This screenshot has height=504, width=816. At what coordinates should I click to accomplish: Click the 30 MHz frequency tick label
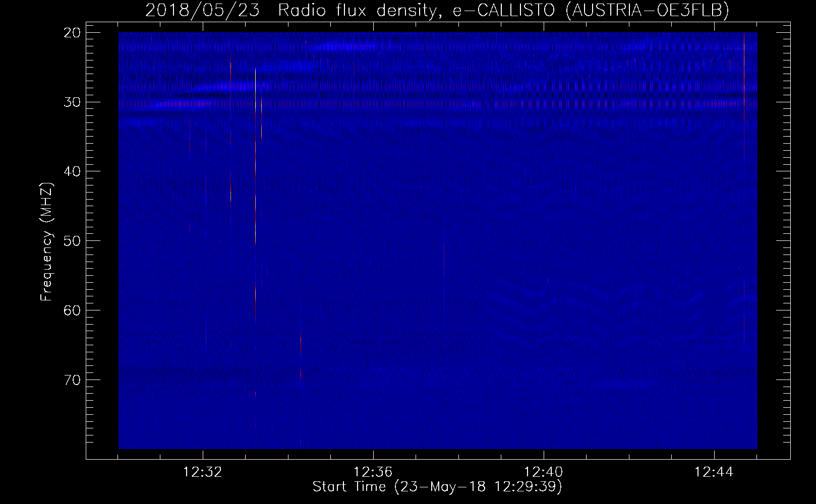click(x=73, y=102)
